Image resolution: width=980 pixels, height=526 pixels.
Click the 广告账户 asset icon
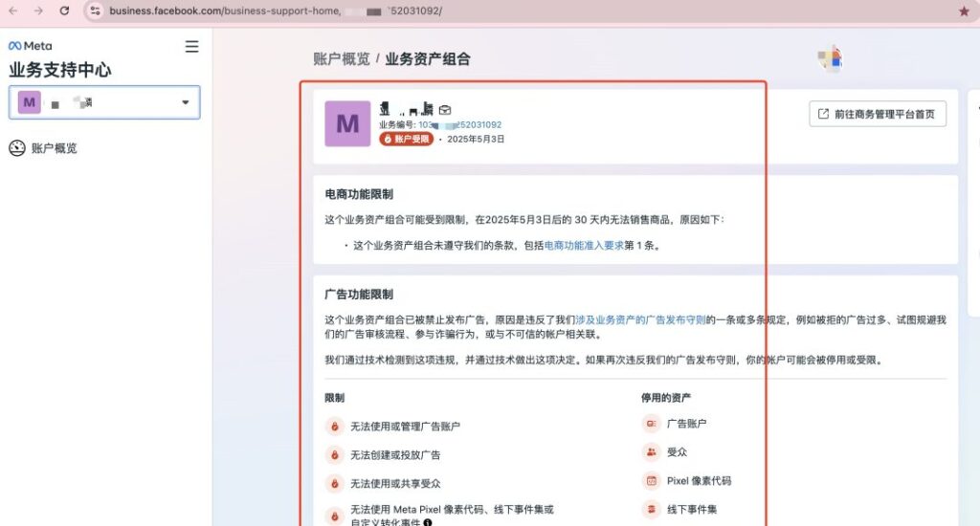click(x=651, y=424)
